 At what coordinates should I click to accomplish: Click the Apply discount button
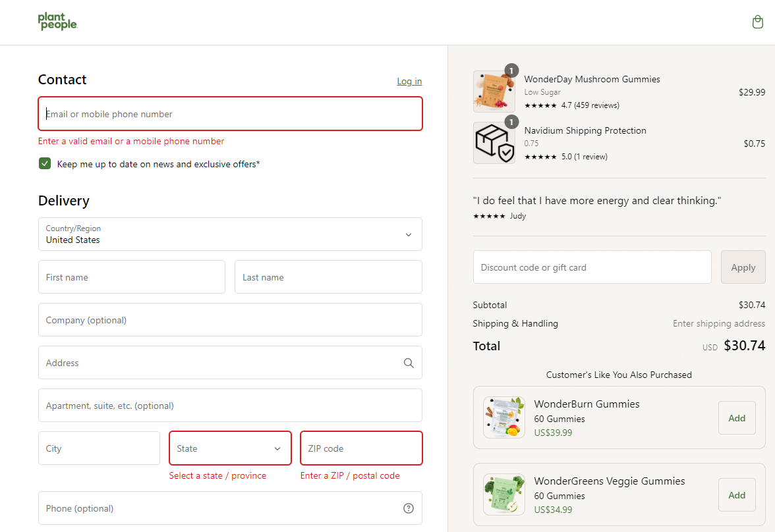(743, 267)
